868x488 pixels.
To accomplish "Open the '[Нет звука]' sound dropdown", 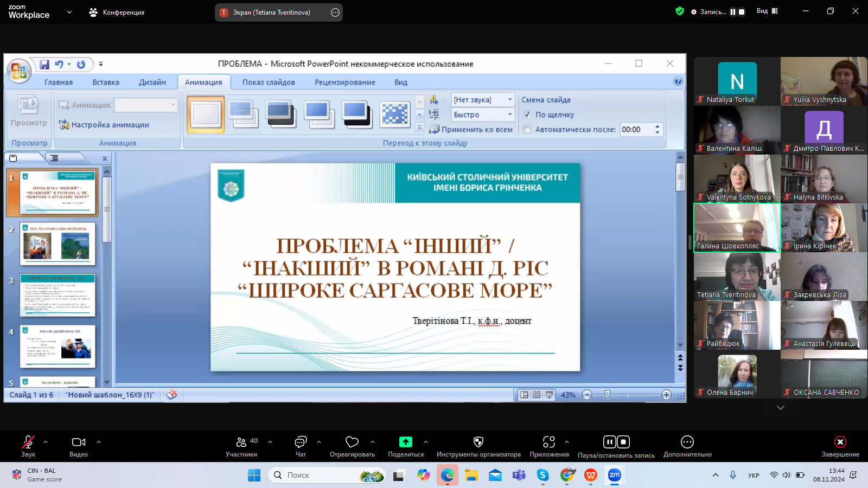I will pyautogui.click(x=483, y=100).
